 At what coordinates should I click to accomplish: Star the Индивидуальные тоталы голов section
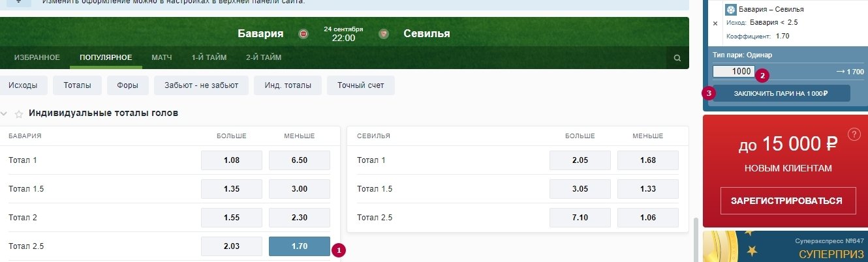point(19,113)
